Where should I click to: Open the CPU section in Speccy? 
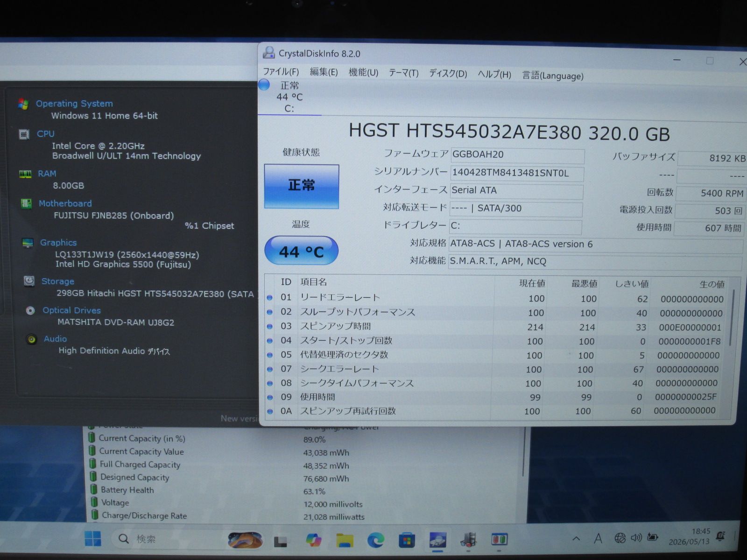click(46, 134)
